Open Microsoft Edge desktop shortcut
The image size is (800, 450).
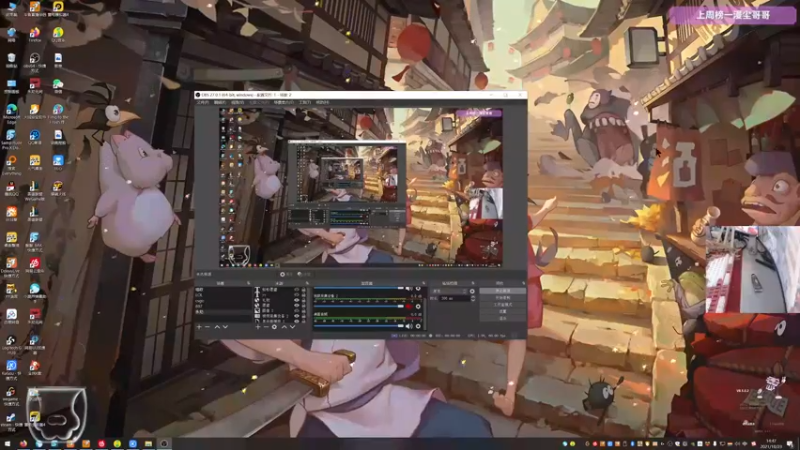coord(11,111)
